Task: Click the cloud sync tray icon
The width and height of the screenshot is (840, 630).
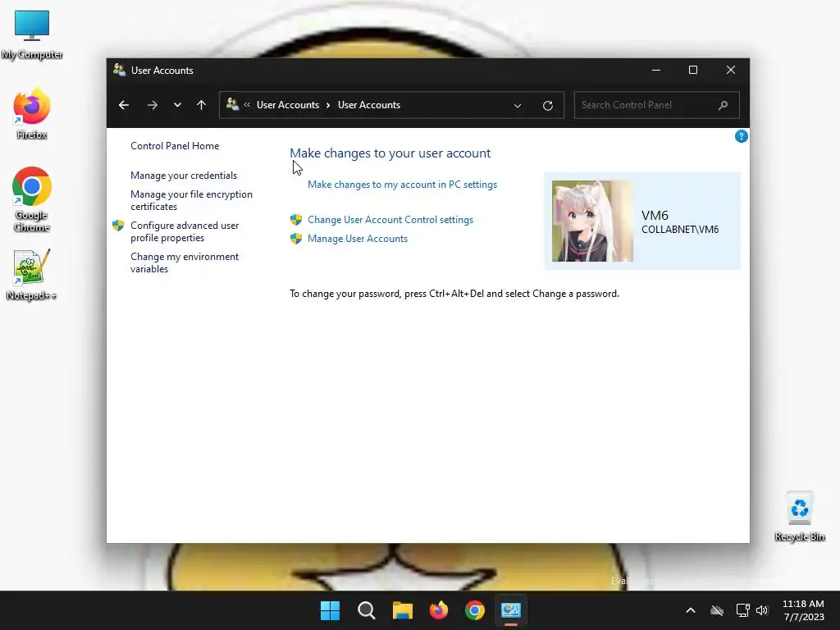Action: (717, 610)
